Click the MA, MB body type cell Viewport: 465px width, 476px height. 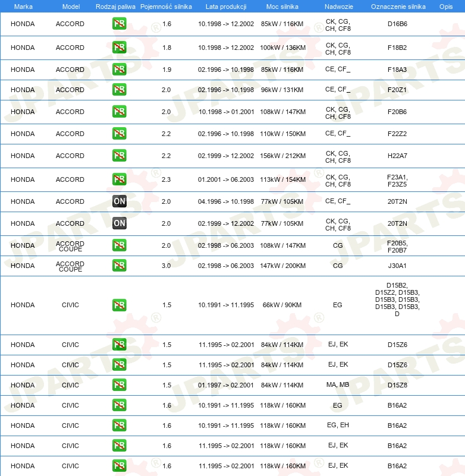pos(338,384)
